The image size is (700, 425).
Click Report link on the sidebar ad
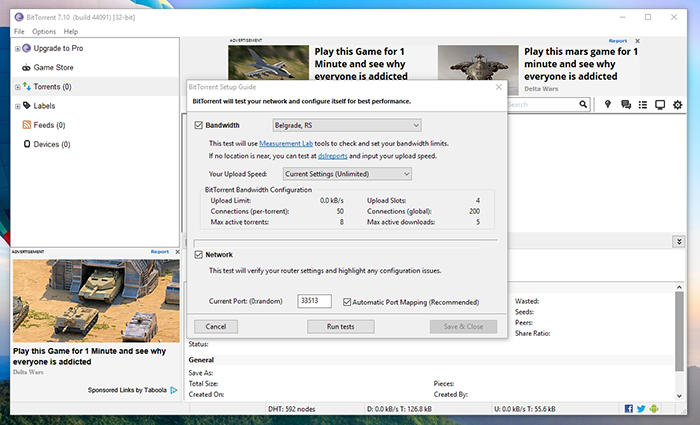(x=159, y=252)
